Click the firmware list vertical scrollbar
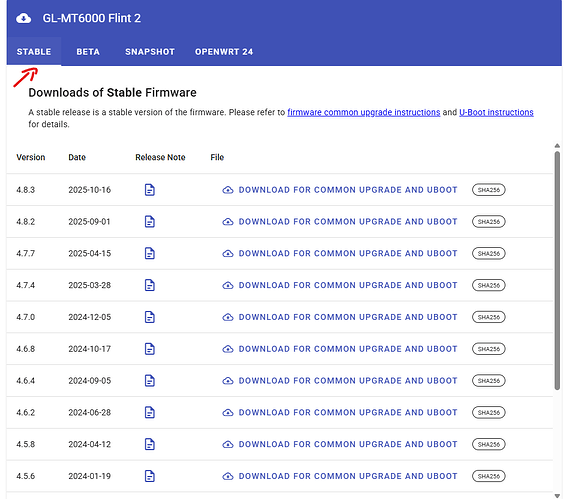The image size is (578, 499). coord(557,270)
